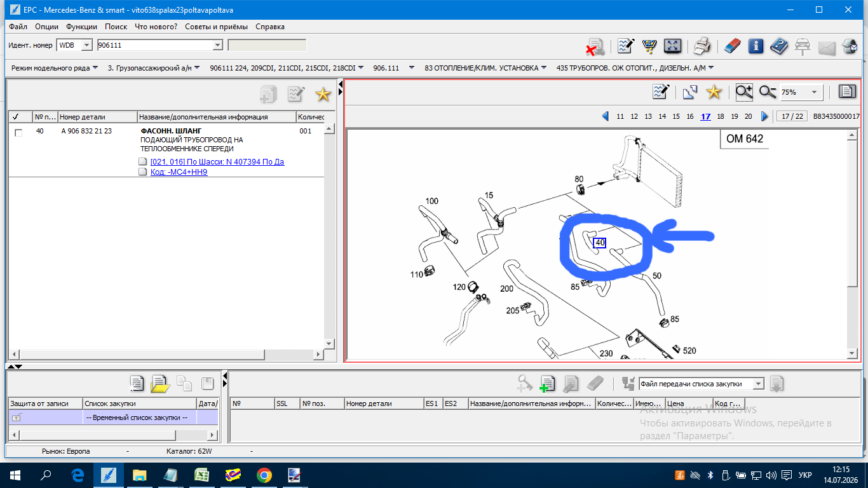The image size is (868, 488).
Task: Open the Поиск menu
Action: (x=116, y=27)
